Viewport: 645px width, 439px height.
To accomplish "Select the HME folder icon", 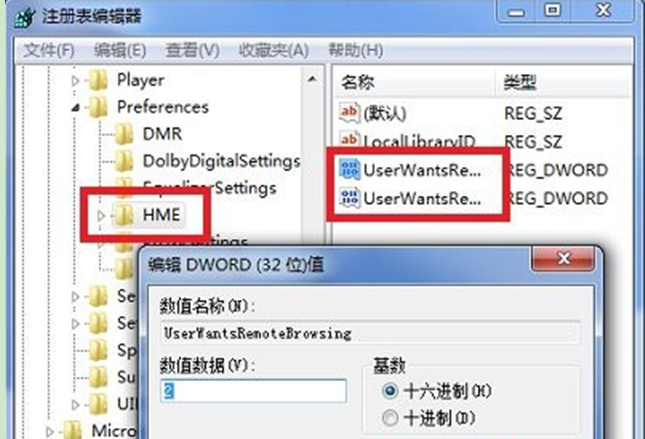I will coord(123,215).
